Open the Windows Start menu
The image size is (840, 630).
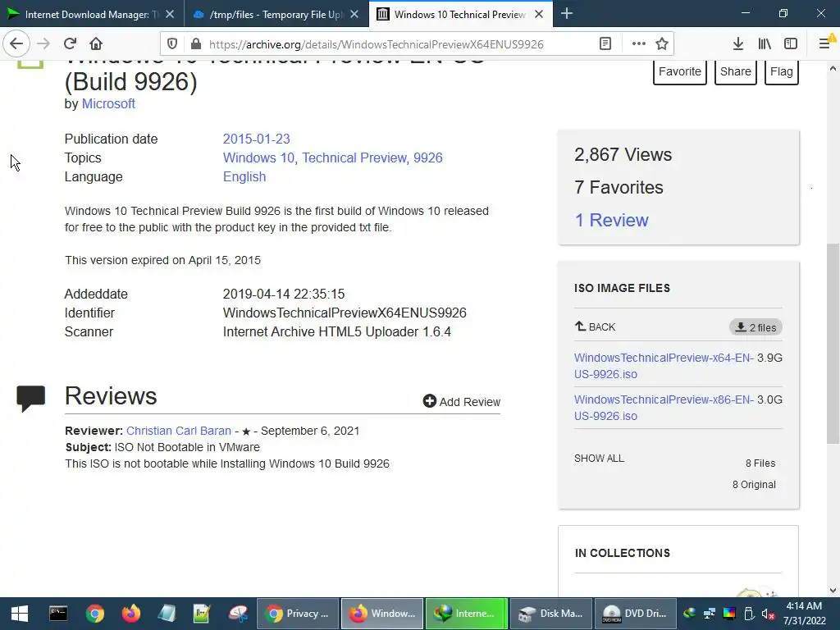(20, 614)
